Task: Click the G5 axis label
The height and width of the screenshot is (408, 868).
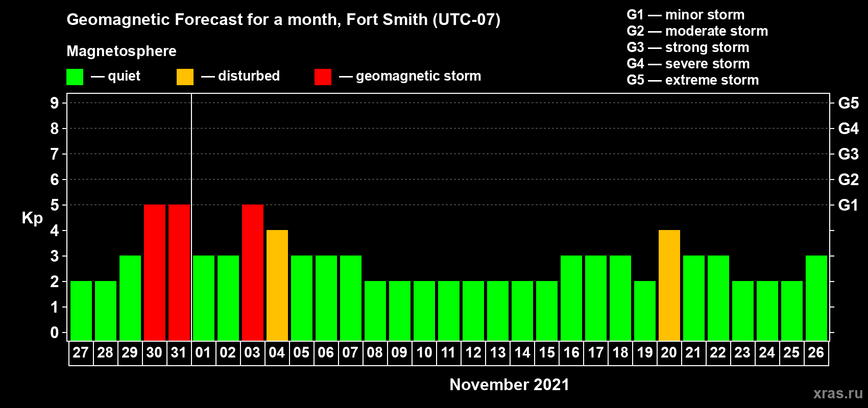Action: [848, 103]
